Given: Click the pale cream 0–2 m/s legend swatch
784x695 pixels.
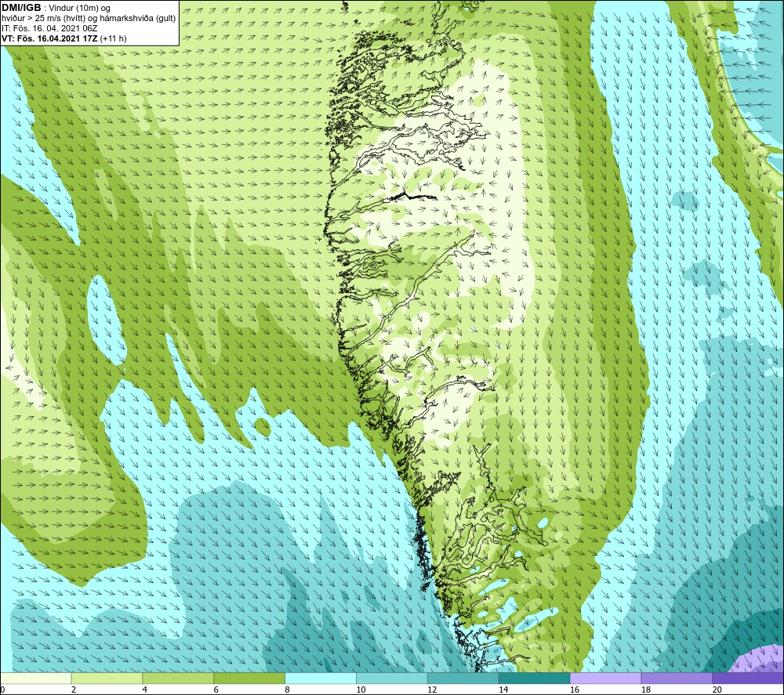Looking at the screenshot, I should point(36,679).
